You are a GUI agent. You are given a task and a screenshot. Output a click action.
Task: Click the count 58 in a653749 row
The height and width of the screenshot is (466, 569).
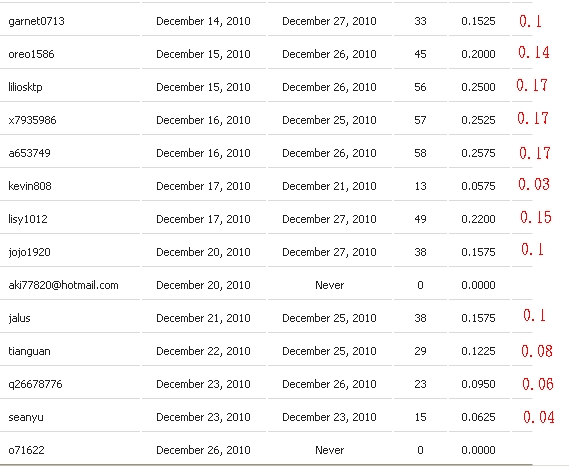(420, 153)
